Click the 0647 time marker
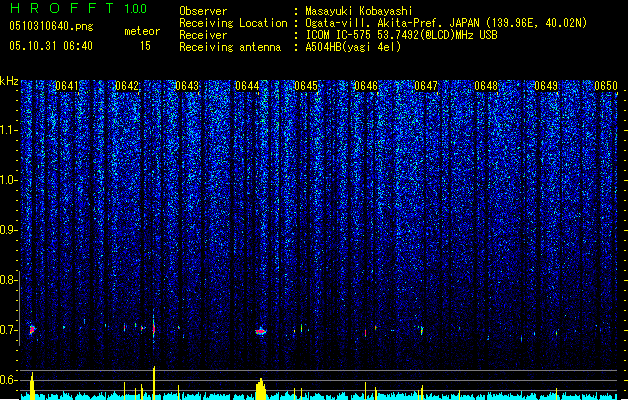Screen dimensions: 629x400 (x=426, y=86)
